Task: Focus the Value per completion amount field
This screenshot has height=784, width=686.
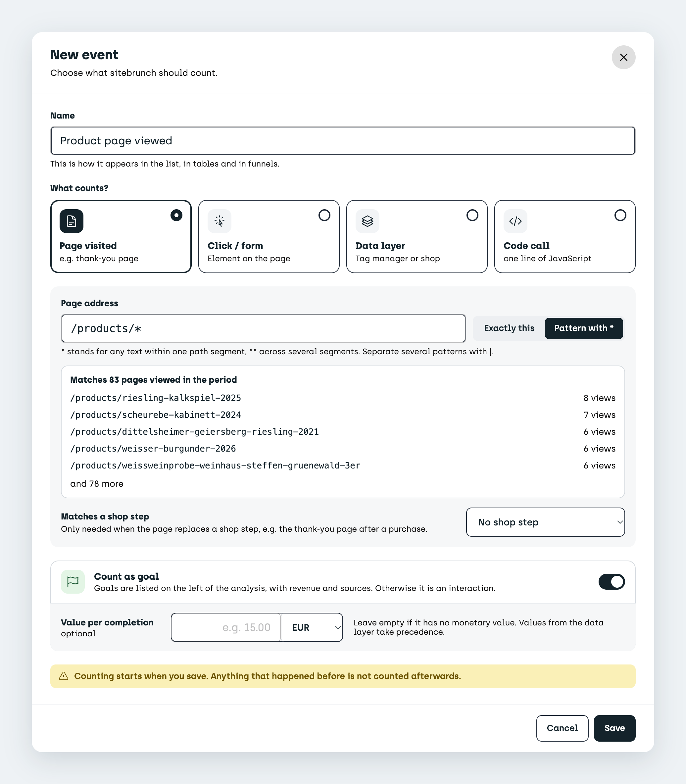Action: [226, 627]
